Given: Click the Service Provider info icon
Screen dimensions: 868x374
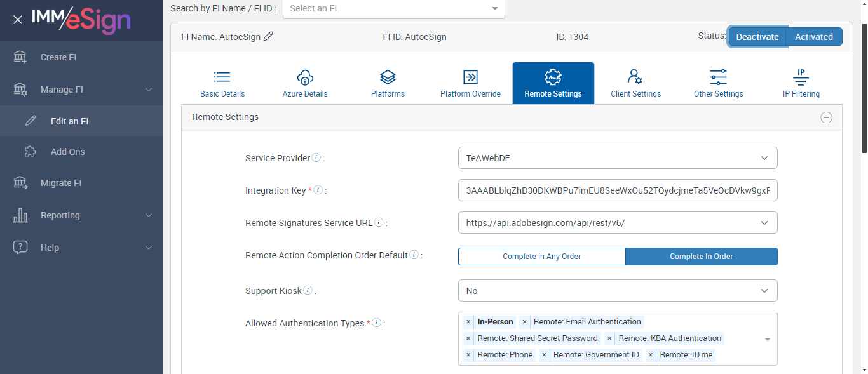Looking at the screenshot, I should tap(316, 158).
